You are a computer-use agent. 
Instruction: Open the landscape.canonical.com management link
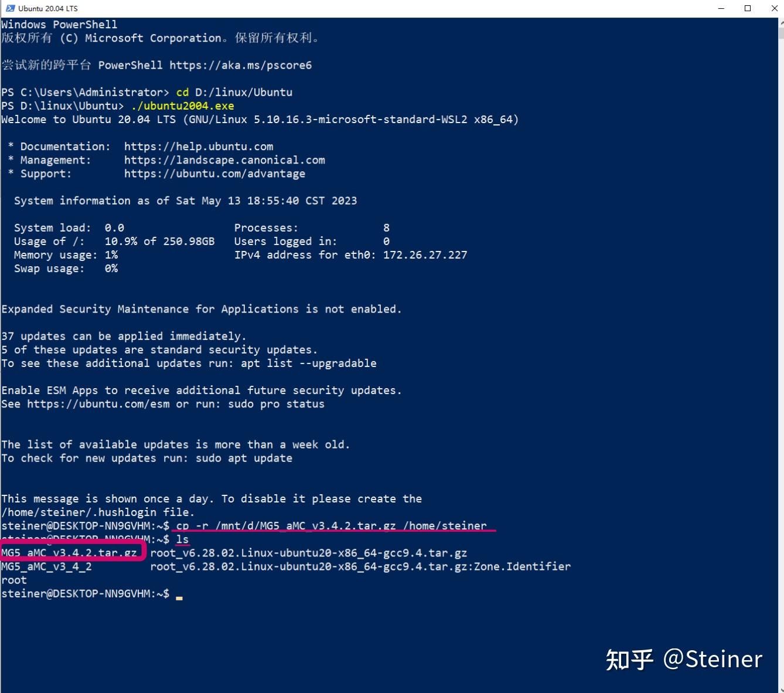(224, 159)
